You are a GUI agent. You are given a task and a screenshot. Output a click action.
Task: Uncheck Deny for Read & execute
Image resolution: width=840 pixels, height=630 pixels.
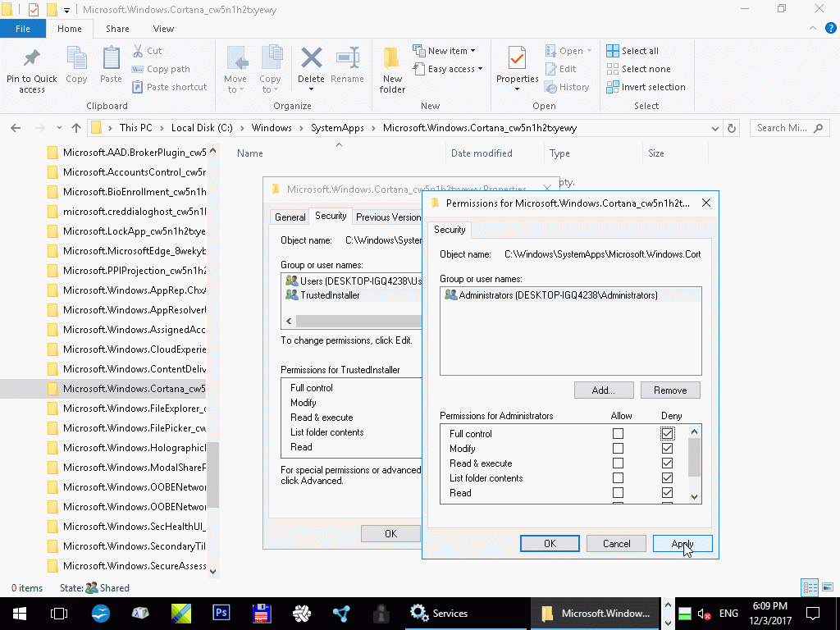point(667,463)
